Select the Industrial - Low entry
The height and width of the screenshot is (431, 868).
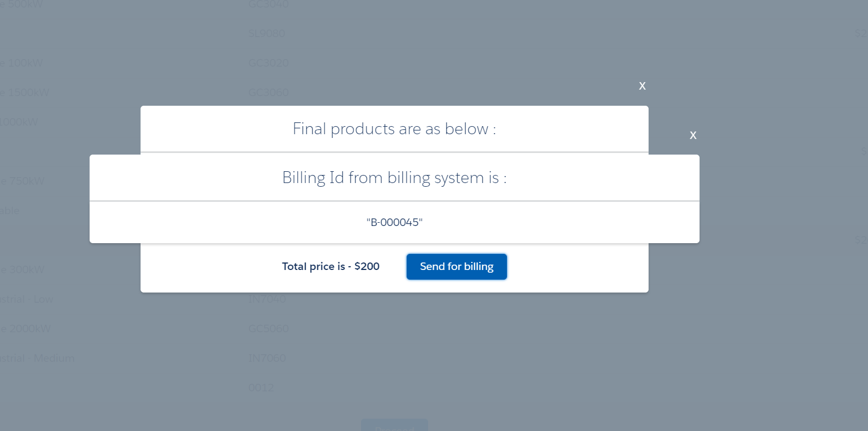point(26,299)
